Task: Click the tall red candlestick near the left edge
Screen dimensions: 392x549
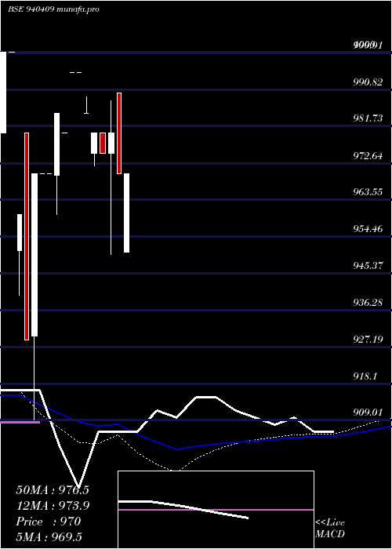Action: point(26,236)
